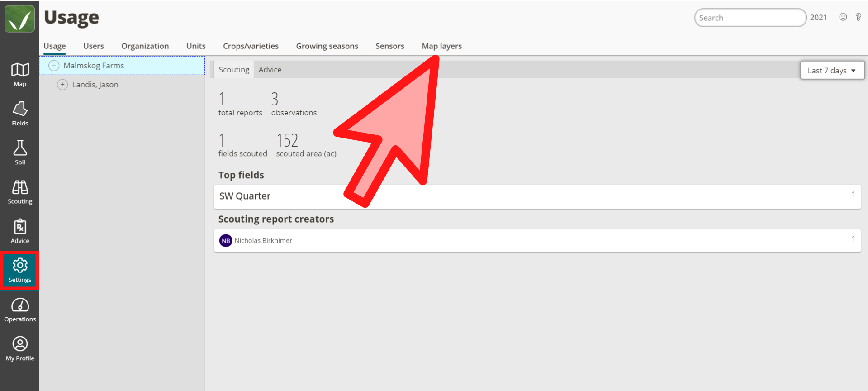Open the Sensors tab
This screenshot has height=391, width=868.
tap(390, 46)
